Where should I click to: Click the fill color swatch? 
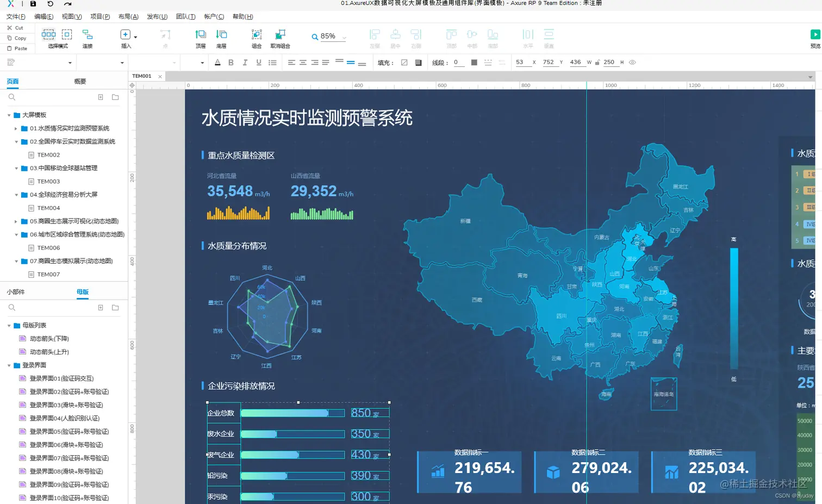pyautogui.click(x=404, y=63)
